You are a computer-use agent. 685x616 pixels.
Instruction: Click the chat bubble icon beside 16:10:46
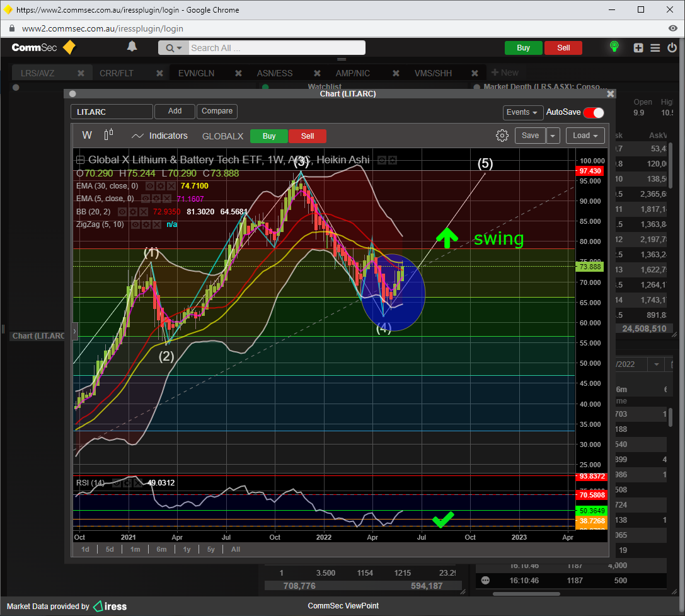(x=485, y=581)
